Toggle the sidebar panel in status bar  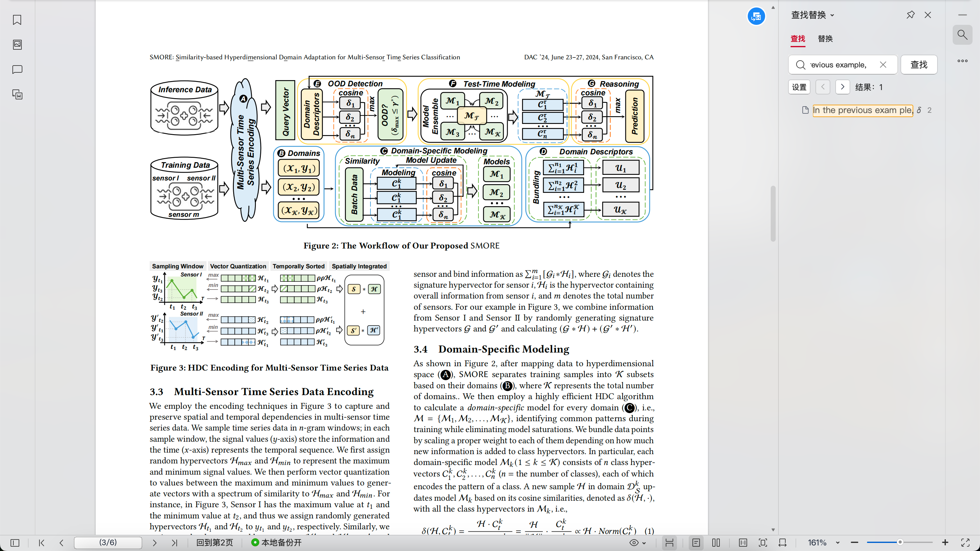(x=15, y=543)
